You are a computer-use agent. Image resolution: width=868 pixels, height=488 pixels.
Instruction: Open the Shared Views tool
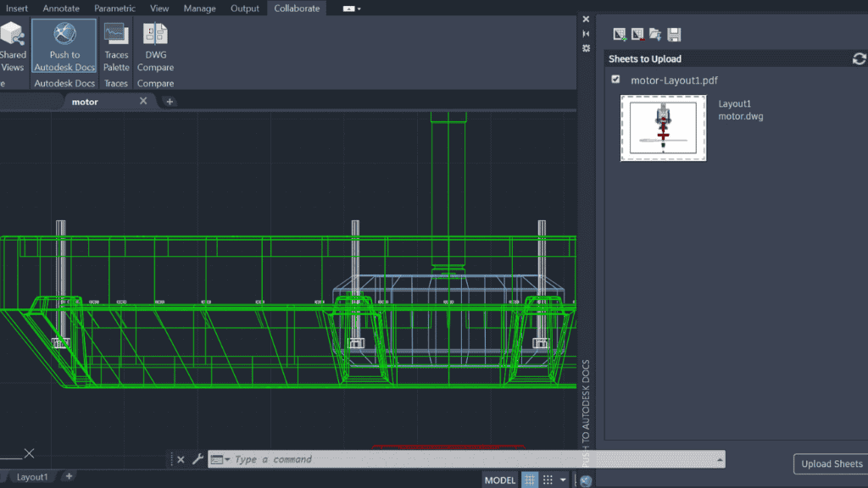[13, 46]
